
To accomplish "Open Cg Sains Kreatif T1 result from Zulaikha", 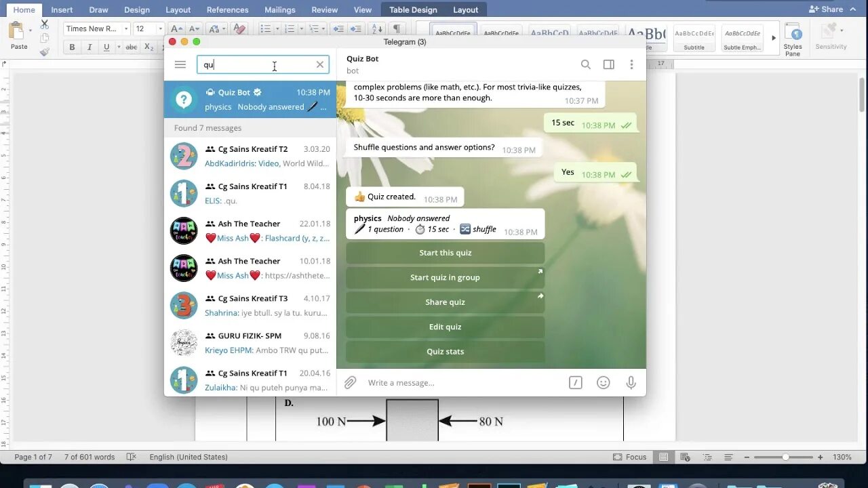I will click(x=250, y=380).
